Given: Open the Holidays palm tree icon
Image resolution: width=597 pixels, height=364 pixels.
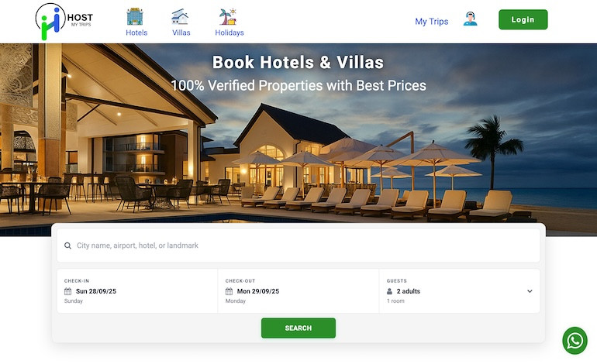Looking at the screenshot, I should pos(228,17).
